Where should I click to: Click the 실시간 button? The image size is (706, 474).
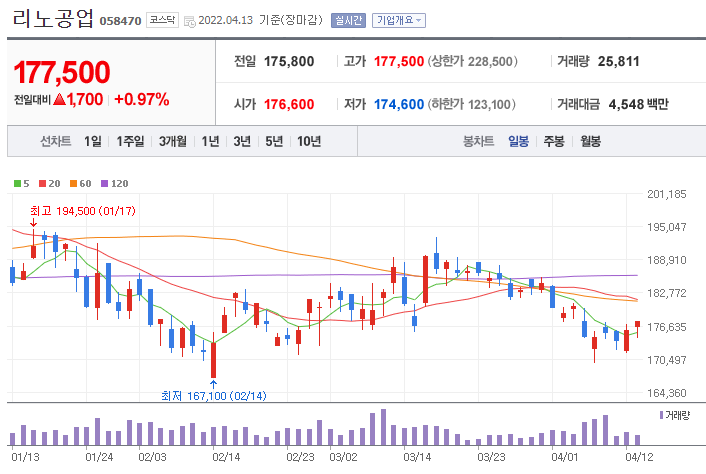[348, 20]
